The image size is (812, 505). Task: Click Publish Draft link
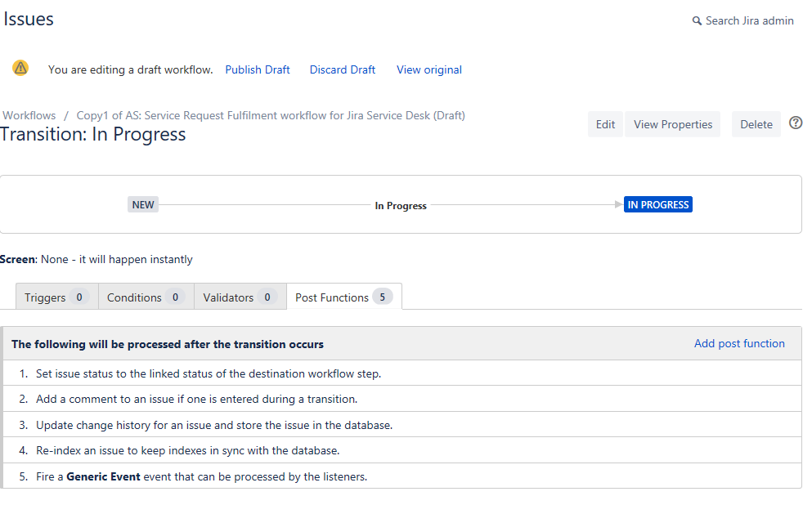[x=258, y=69]
